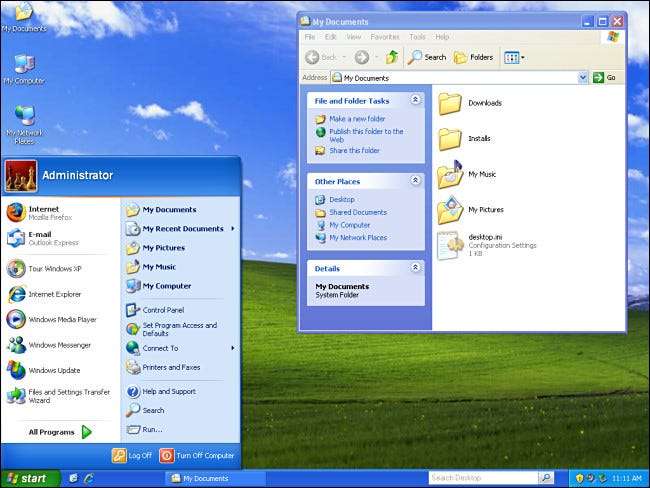The height and width of the screenshot is (488, 650).
Task: Click the Turn Off Computer button
Action: click(x=197, y=455)
